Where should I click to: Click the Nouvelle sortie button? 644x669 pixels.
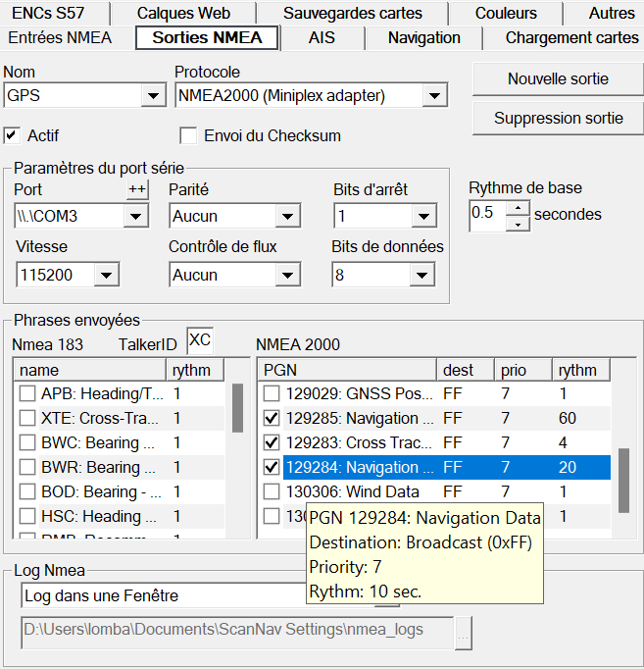557,78
